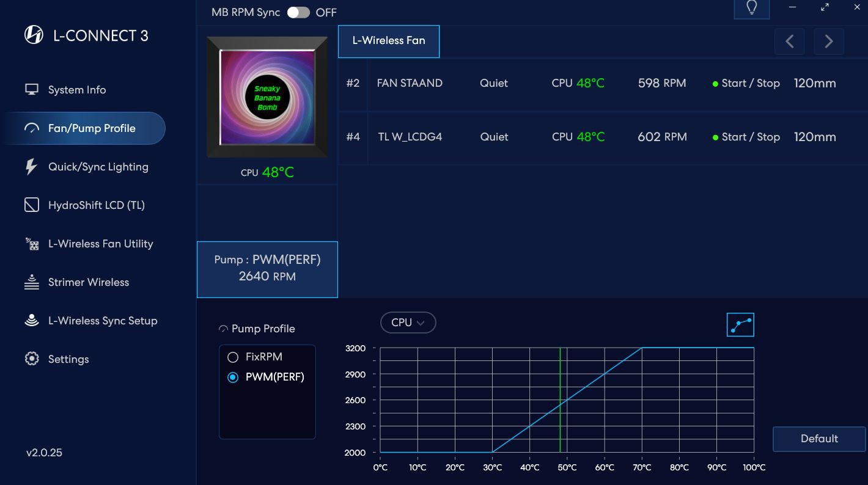The width and height of the screenshot is (868, 485).
Task: Click the lightbulb icon in title bar
Action: click(x=752, y=8)
